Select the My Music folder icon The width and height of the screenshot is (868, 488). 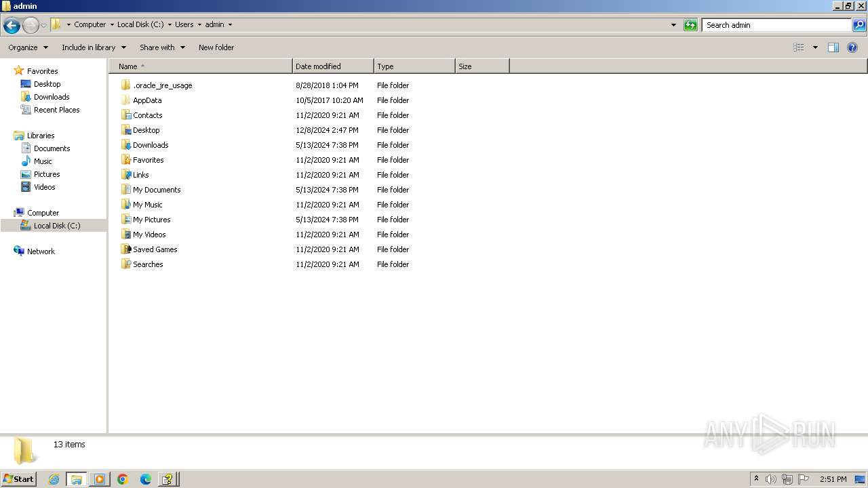click(x=125, y=205)
